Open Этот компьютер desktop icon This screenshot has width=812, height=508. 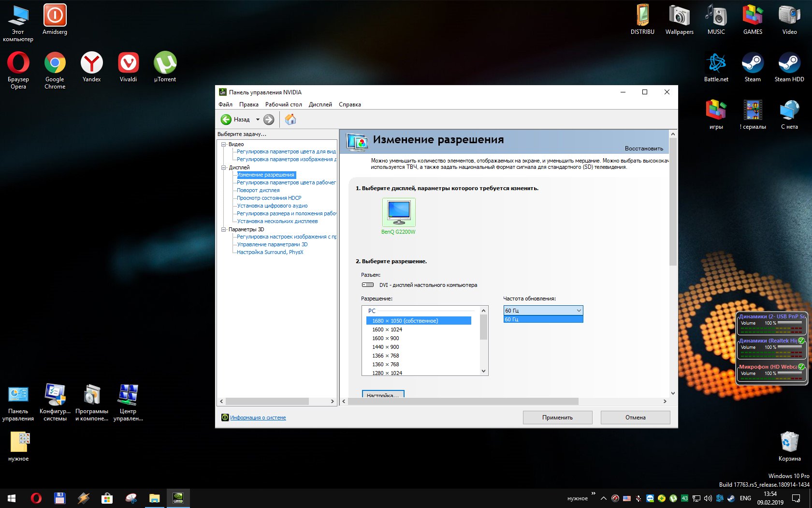[18, 23]
